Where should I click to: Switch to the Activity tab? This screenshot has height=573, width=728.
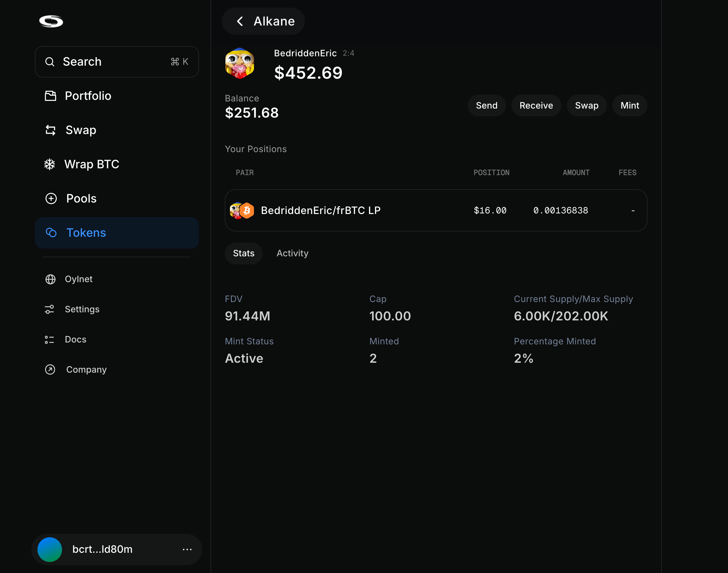click(292, 253)
